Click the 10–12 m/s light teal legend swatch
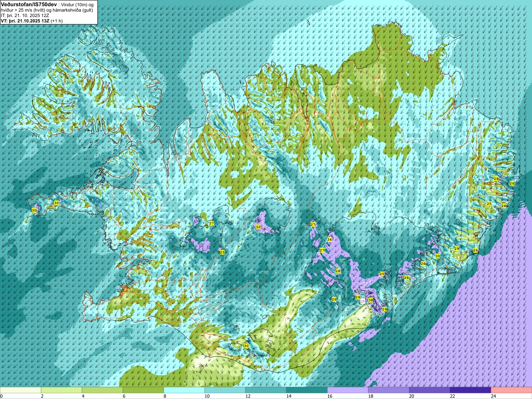The height and width of the screenshot is (399, 532). click(225, 390)
